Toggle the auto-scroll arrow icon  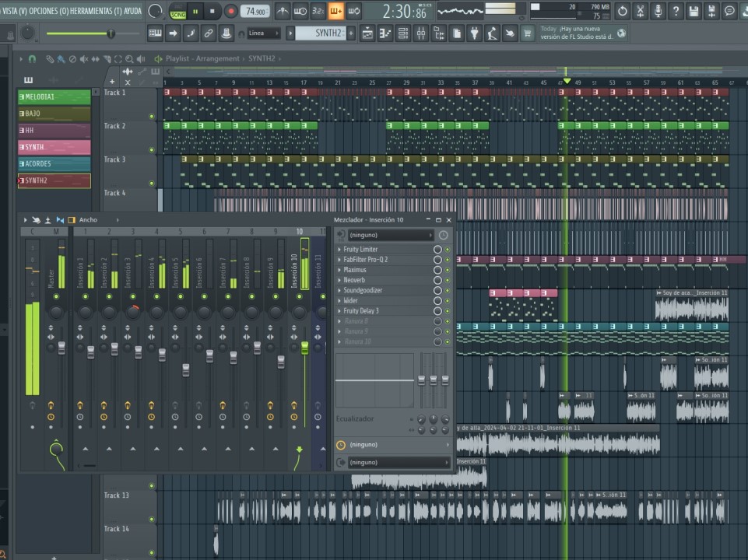pos(173,33)
